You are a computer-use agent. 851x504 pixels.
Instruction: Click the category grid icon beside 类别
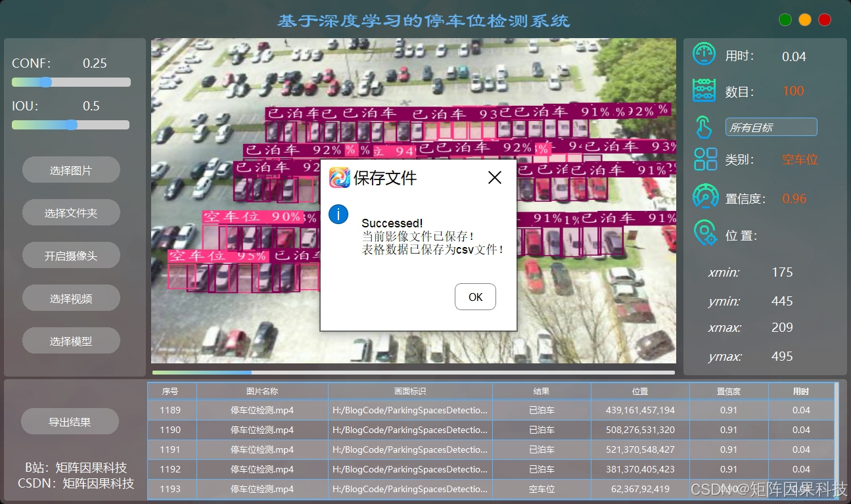704,159
